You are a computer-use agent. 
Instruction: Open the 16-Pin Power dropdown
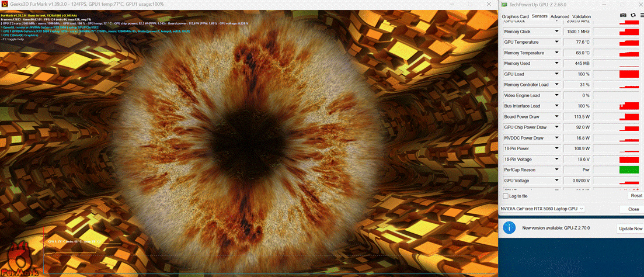tap(558, 149)
